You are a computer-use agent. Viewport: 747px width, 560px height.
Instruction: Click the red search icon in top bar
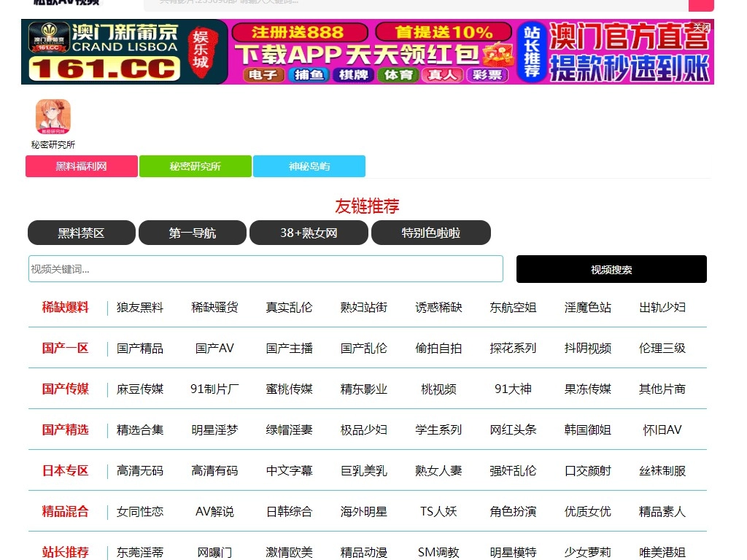pos(700,5)
